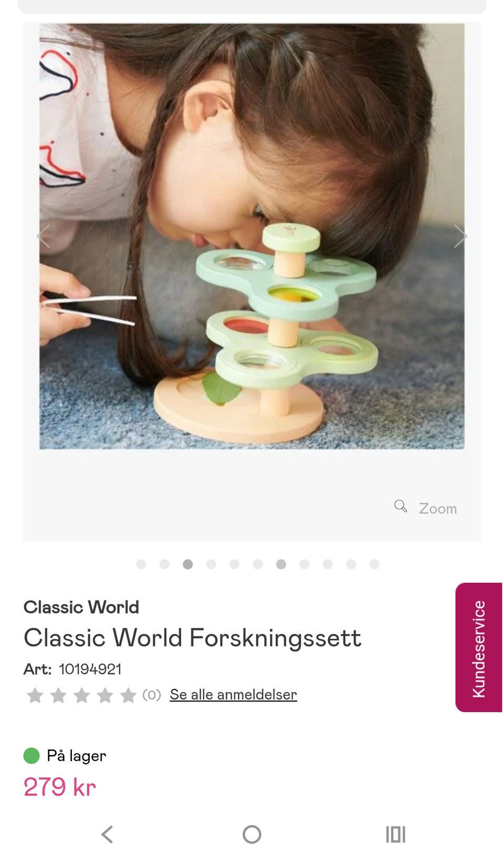Open the Android recent apps button

pyautogui.click(x=396, y=834)
